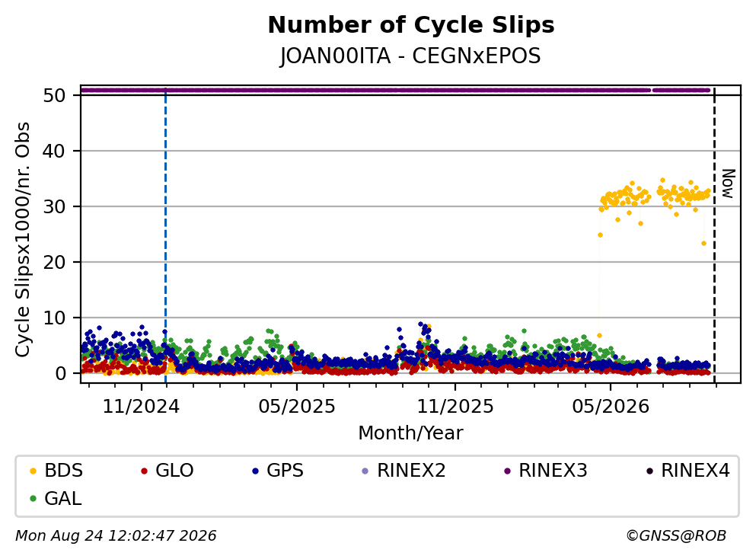Click the RINEX2 legend marker
This screenshot has height=559, width=756.
click(365, 471)
